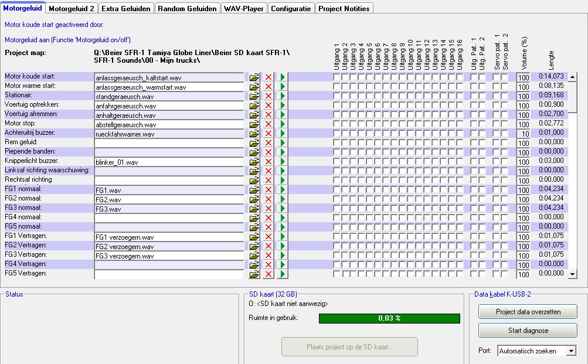Play the Stationair sound
Image resolution: width=588 pixels, height=364 pixels.
coord(283,96)
